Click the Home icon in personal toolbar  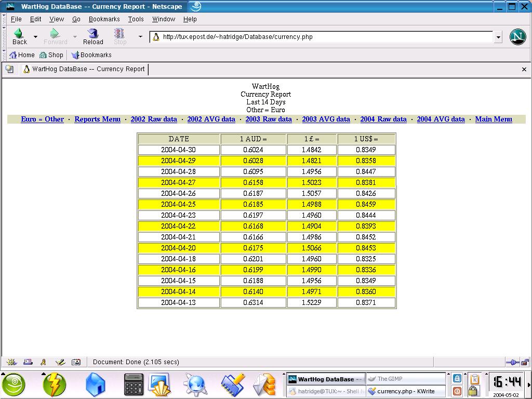point(22,55)
